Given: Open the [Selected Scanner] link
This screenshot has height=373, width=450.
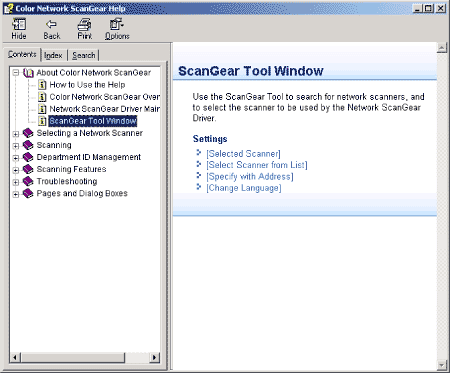Looking at the screenshot, I should click(243, 154).
